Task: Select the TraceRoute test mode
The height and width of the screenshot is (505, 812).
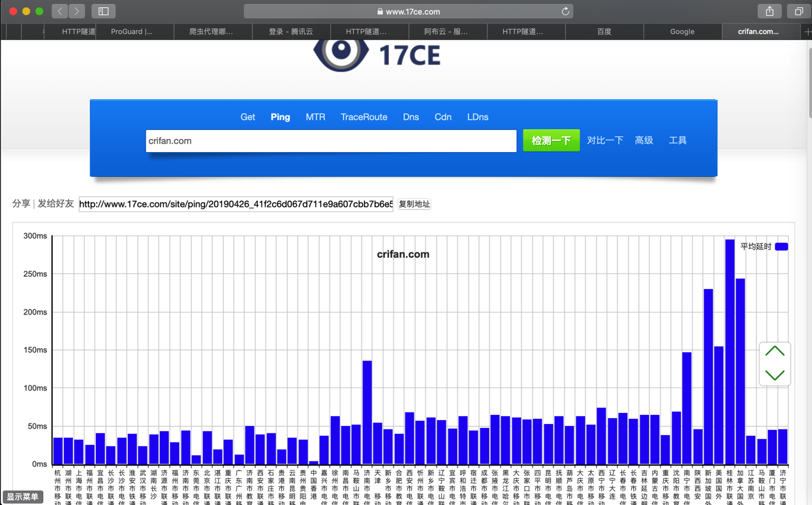Action: (x=364, y=117)
